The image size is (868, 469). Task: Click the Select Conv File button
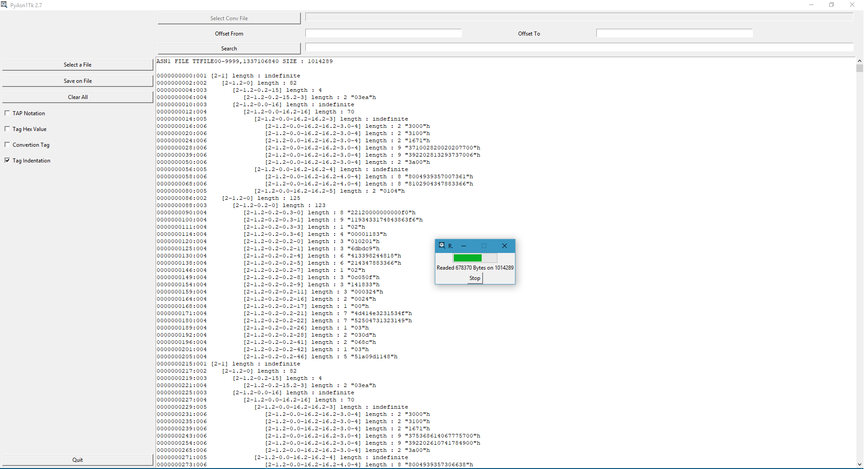(x=229, y=18)
